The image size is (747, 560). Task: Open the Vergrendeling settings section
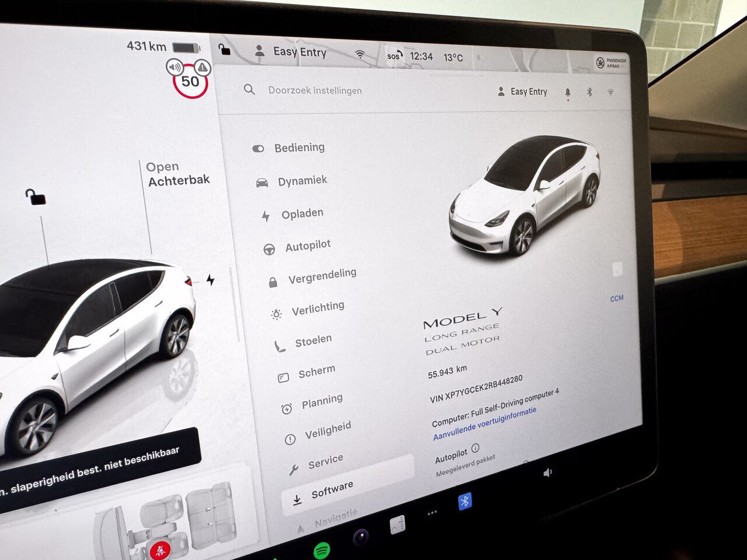point(322,275)
